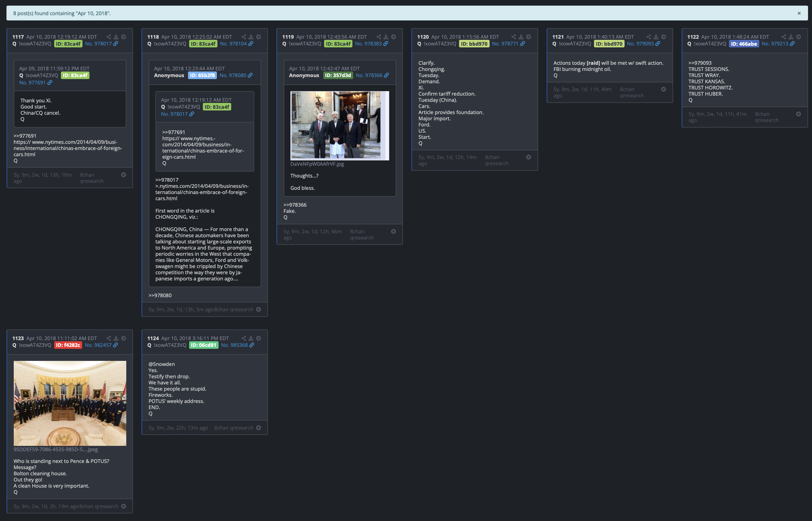The image size is (812, 521).
Task: Filter by blue ID 466abe badge
Action: pos(744,44)
